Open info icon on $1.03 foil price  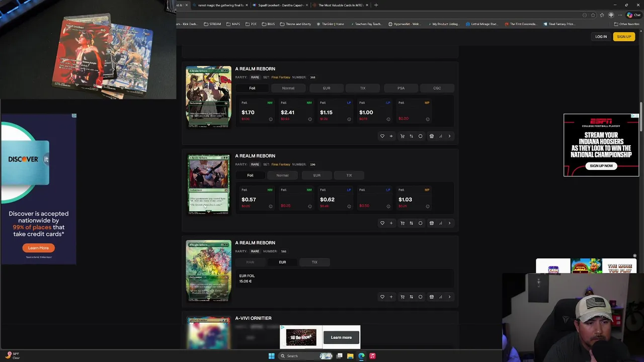(428, 206)
